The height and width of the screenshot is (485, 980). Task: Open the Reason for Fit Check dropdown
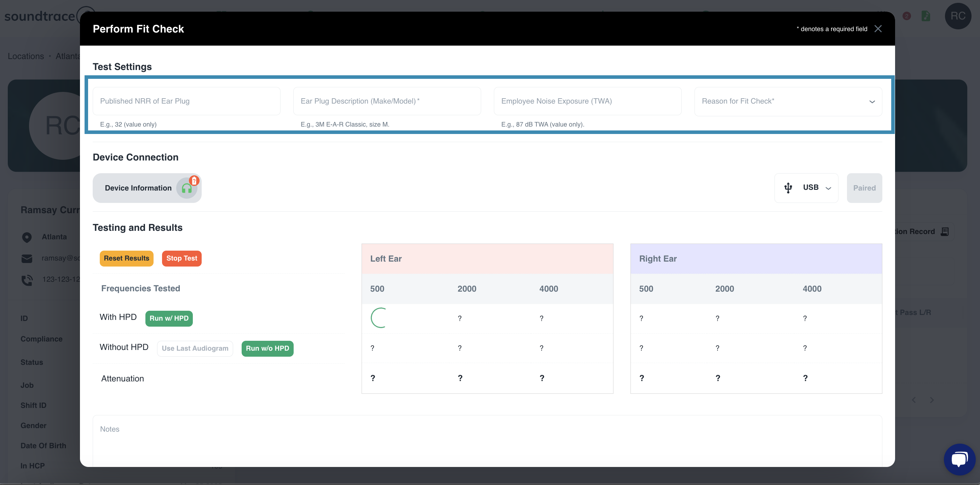pyautogui.click(x=788, y=101)
